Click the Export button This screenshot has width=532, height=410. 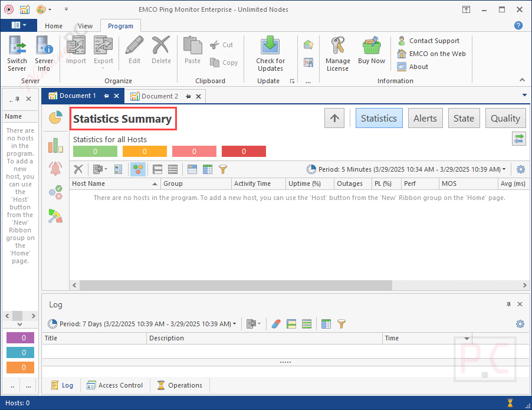(103, 52)
